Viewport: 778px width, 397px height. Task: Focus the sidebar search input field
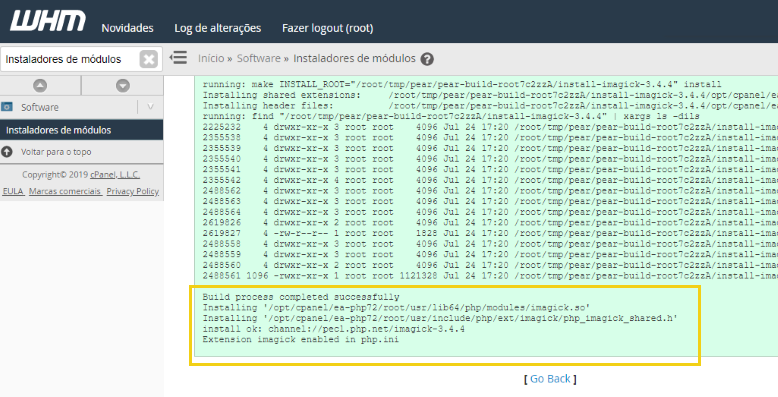[69, 60]
